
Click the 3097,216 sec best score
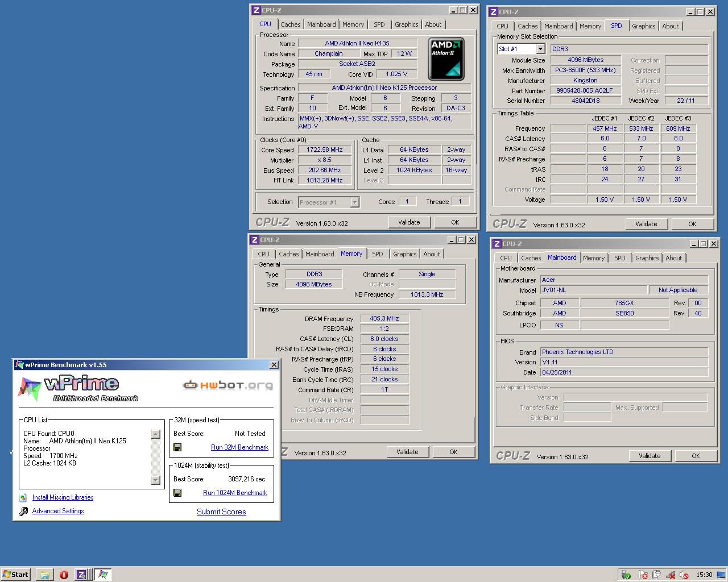(x=247, y=479)
